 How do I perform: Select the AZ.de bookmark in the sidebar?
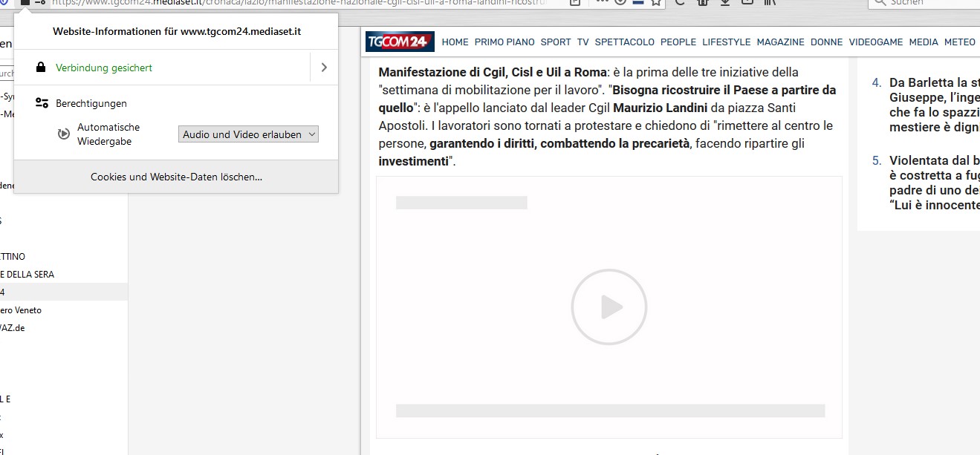pos(13,328)
